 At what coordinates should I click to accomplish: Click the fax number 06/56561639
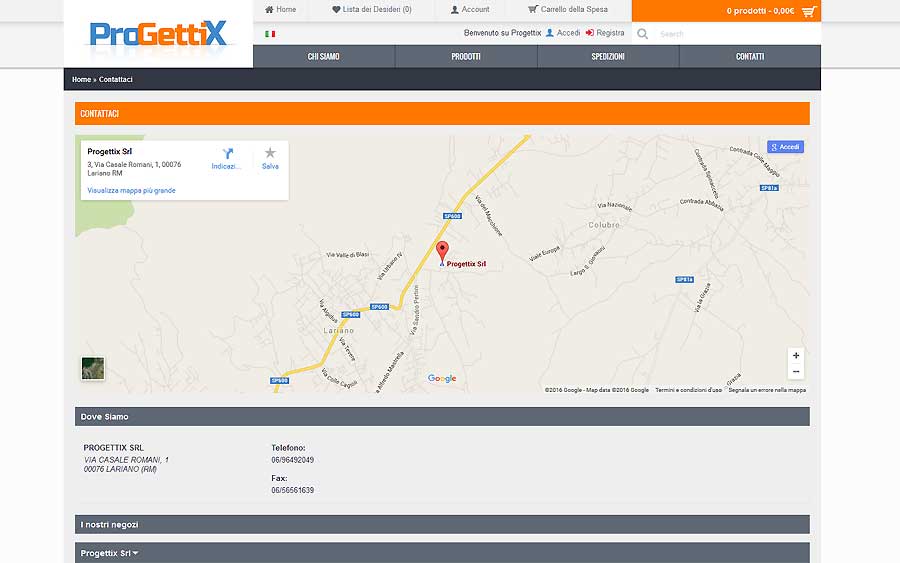[293, 490]
